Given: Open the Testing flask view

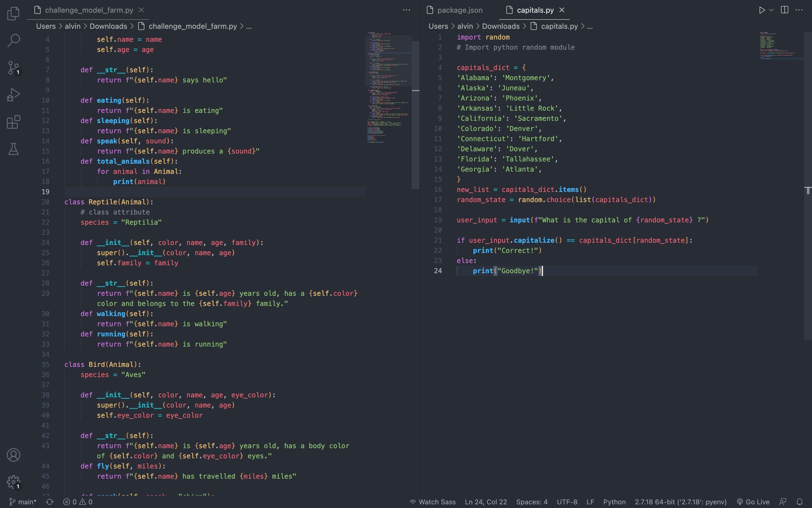Looking at the screenshot, I should [x=14, y=149].
